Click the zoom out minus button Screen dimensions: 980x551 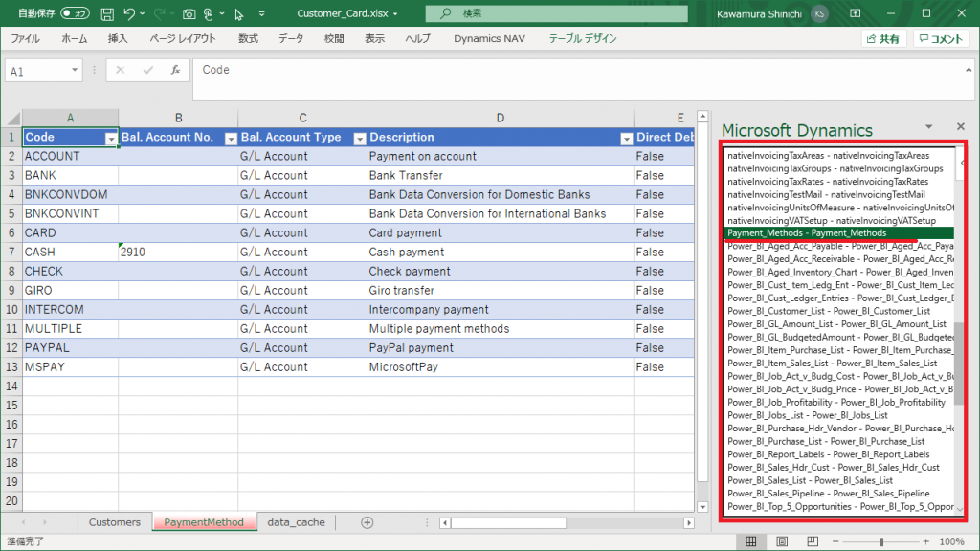point(835,541)
